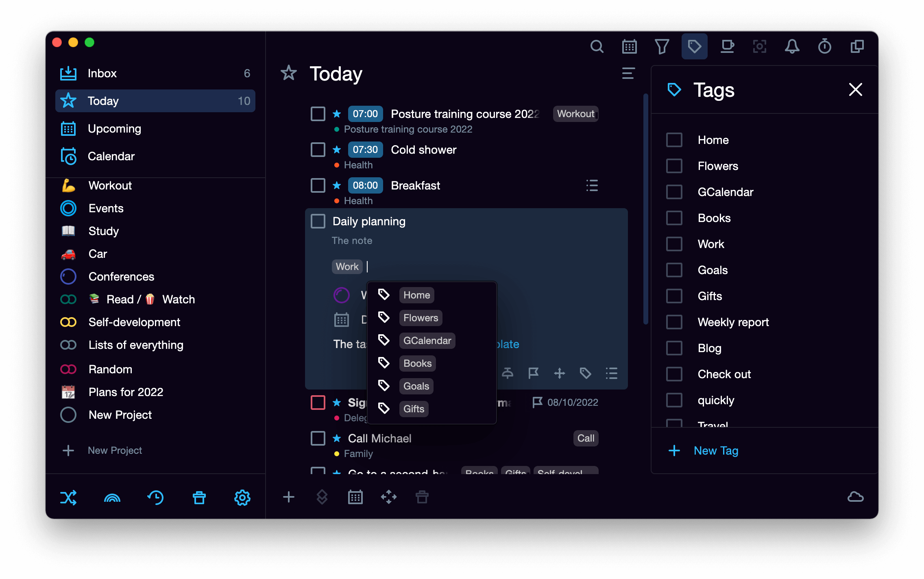
Task: Open the Conferences project in sidebar
Action: click(155, 276)
